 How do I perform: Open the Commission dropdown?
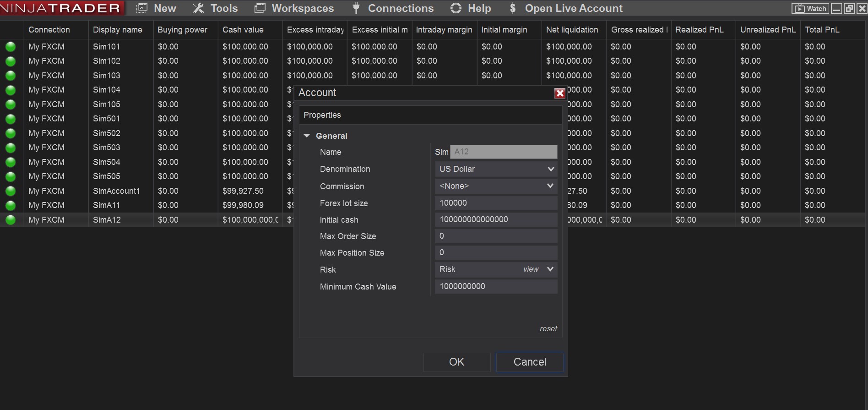(x=550, y=186)
